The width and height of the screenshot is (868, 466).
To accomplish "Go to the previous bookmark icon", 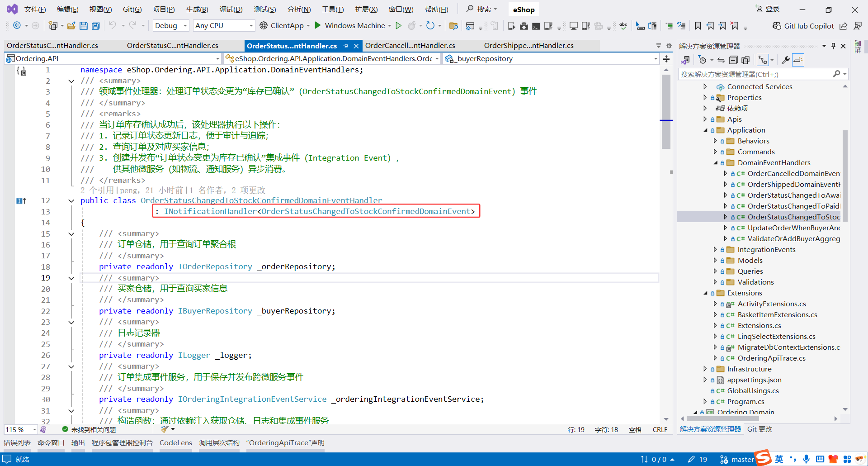I will 710,26.
